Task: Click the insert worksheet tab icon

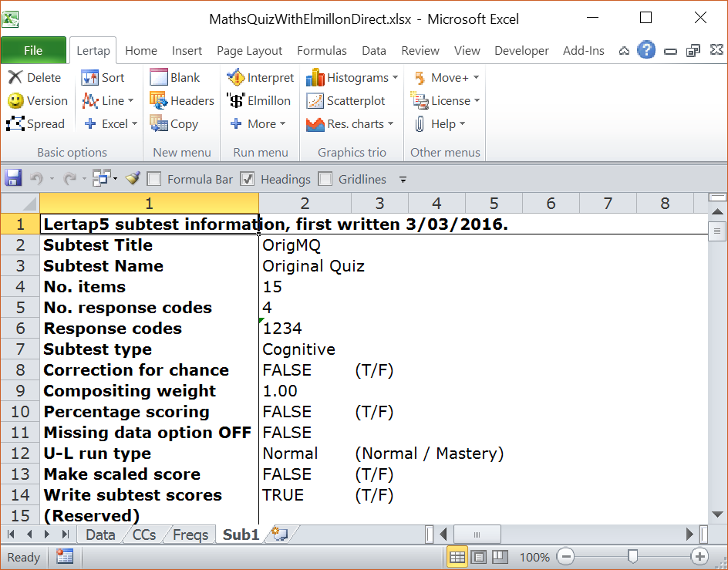Action: point(279,534)
